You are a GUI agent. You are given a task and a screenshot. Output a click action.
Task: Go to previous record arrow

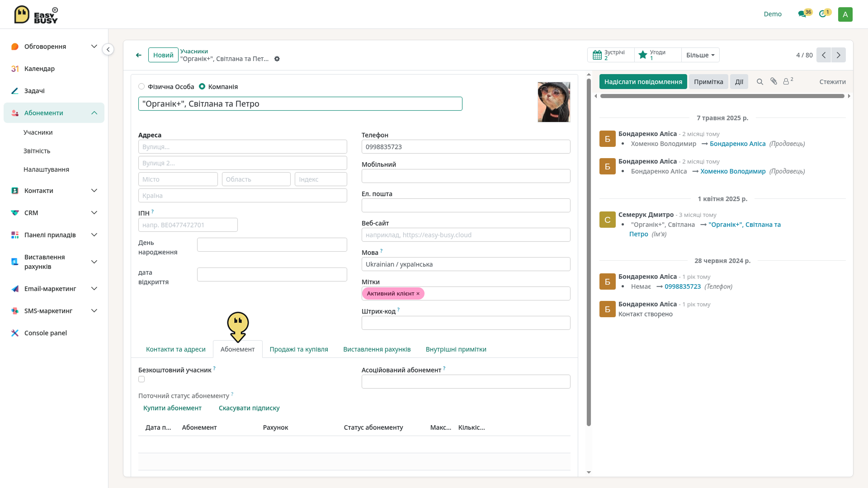(824, 55)
